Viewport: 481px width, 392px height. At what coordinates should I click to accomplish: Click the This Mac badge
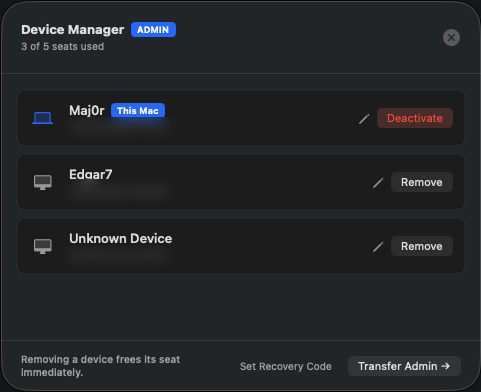pyautogui.click(x=138, y=110)
